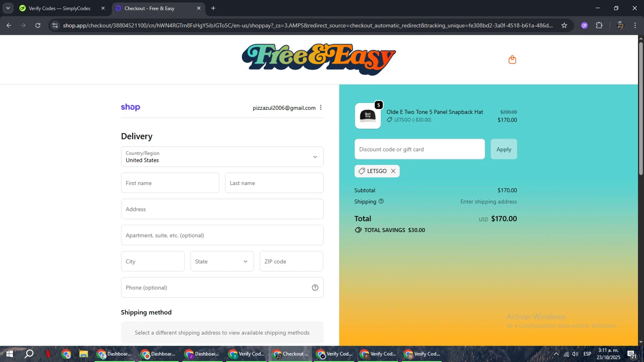The height and width of the screenshot is (362, 644).
Task: Click the phone field help icon
Action: click(x=315, y=288)
